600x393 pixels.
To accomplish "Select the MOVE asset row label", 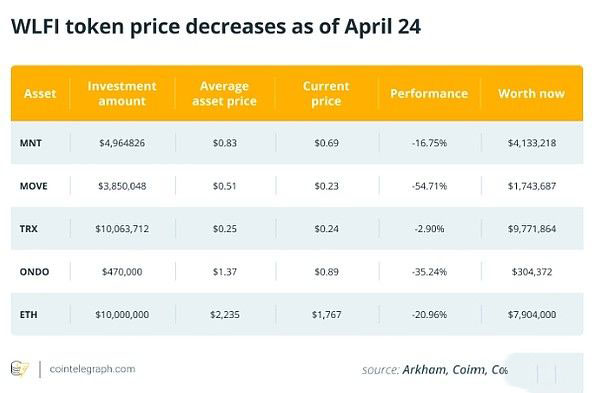I will 34,186.
